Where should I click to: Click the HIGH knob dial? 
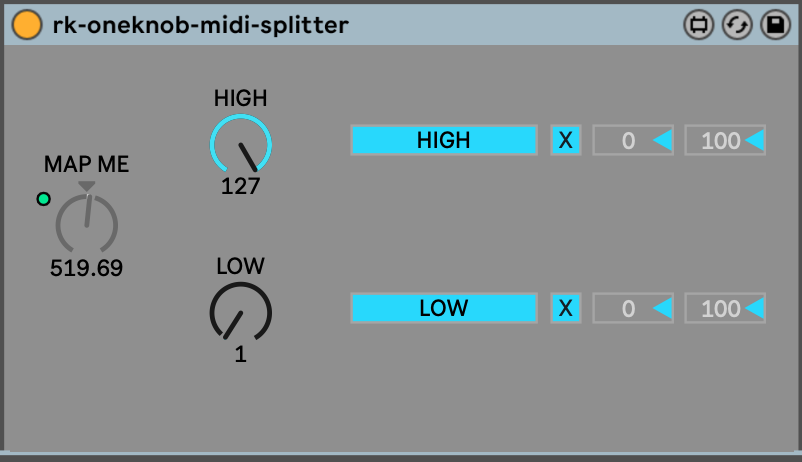(x=241, y=145)
